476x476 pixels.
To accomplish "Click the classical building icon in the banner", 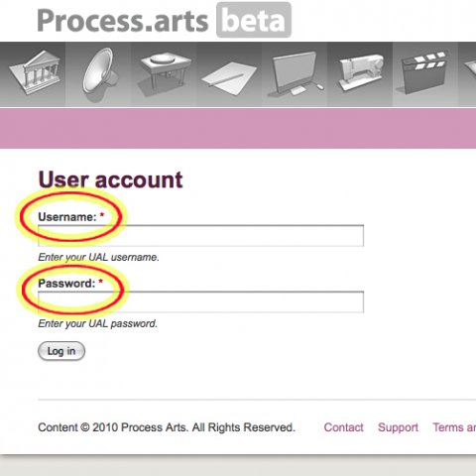I will point(36,72).
